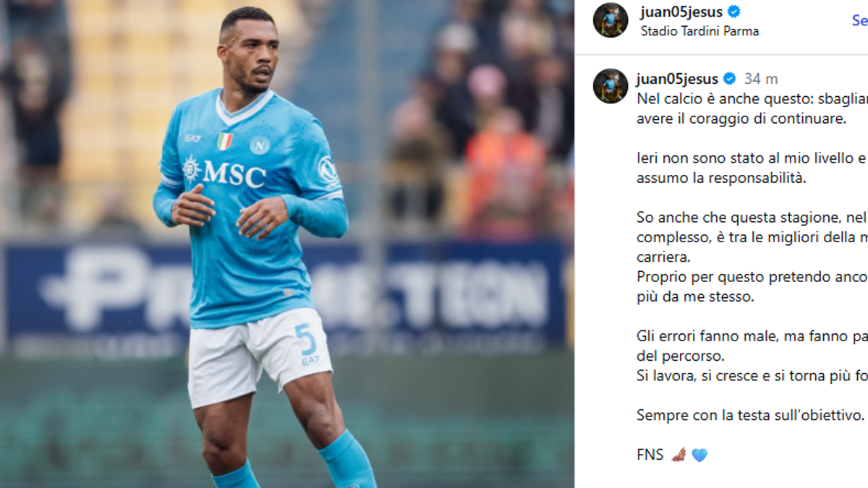
Task: Open the player photo of the post
Action: [x=287, y=244]
